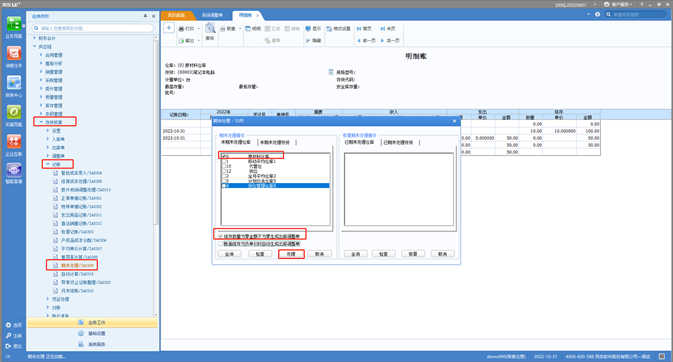Click the 格式设置 toolbar icon
Viewport: 673px width, 362px height.
point(329,29)
